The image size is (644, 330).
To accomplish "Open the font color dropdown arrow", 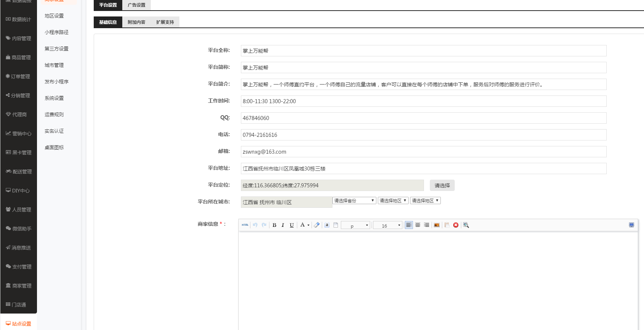I will (x=308, y=225).
